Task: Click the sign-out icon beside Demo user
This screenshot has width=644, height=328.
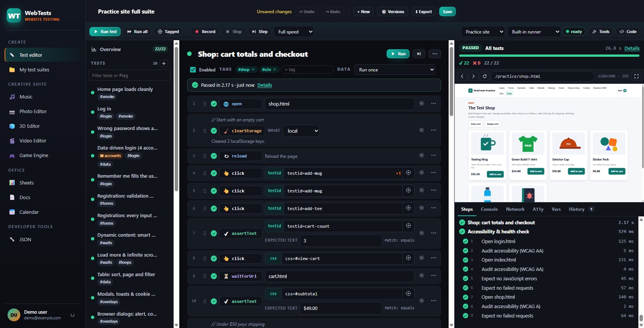Action: tap(72, 315)
